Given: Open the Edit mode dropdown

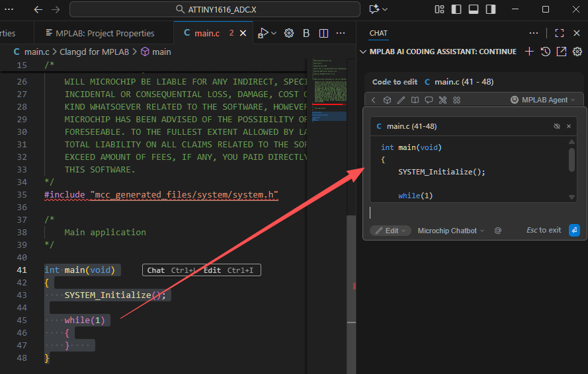Looking at the screenshot, I should click(x=391, y=231).
